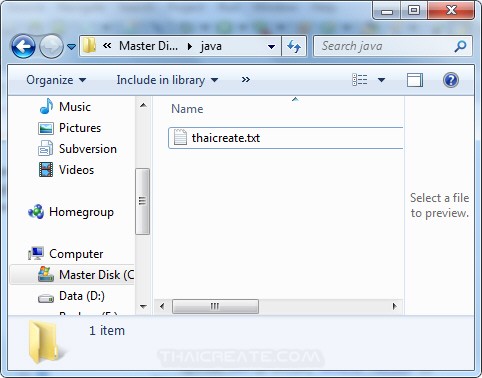This screenshot has width=482, height=378.
Task: Select the java breadcrumb segment
Action: tap(211, 46)
